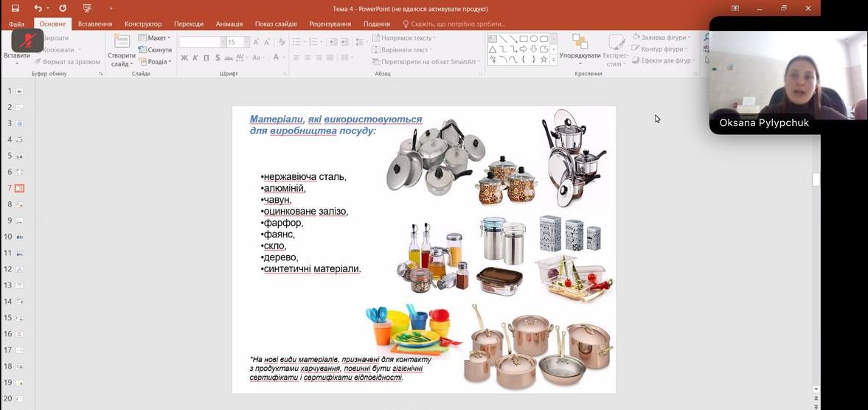The height and width of the screenshot is (410, 868).
Task: Go to the Анімація tab
Action: click(229, 24)
